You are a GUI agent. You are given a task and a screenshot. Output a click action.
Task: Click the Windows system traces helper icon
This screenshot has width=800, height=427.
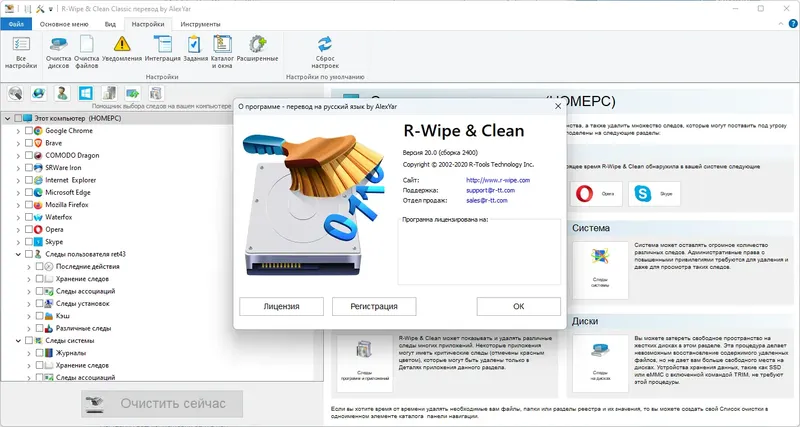coord(86,93)
